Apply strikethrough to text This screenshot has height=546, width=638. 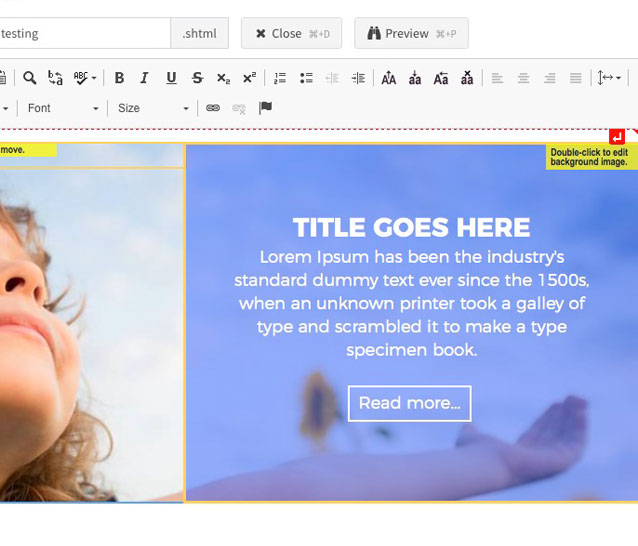(x=197, y=78)
